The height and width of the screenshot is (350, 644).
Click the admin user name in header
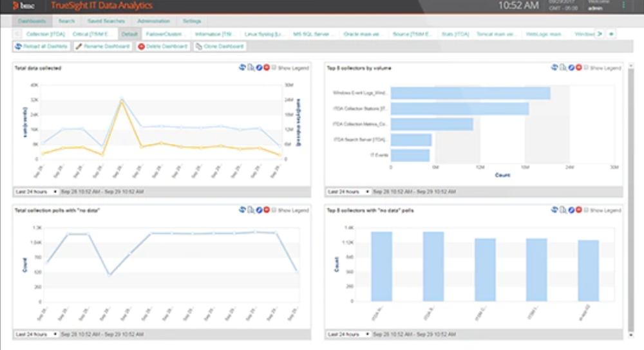tap(594, 8)
